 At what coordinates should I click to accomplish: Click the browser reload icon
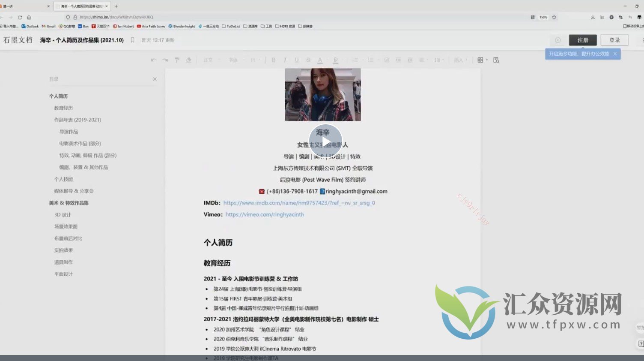[x=20, y=17]
